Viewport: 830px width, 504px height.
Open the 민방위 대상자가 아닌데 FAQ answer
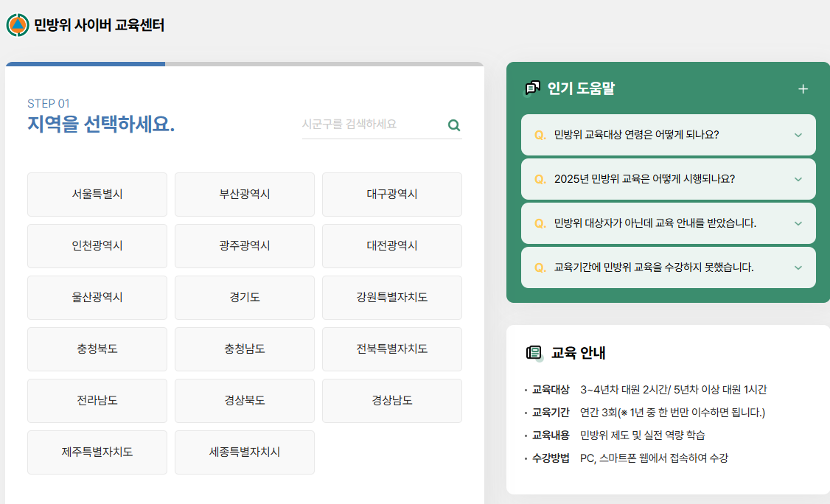[x=668, y=223]
